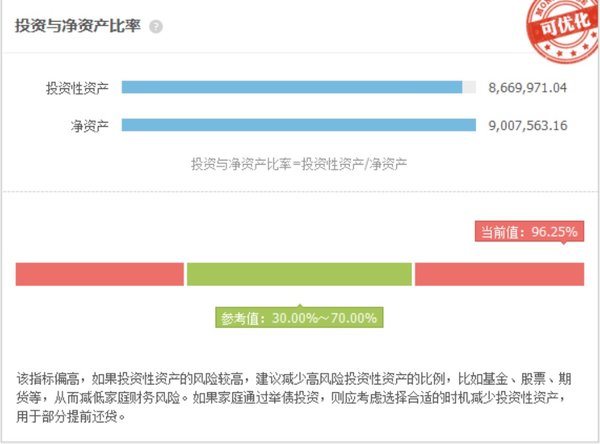This screenshot has height=444, width=600.
Task: Click the pointer above the 参考值 tag
Action: pos(300,305)
